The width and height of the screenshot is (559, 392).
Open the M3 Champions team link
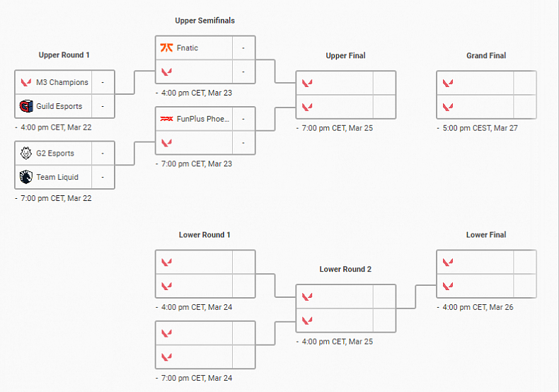62,82
